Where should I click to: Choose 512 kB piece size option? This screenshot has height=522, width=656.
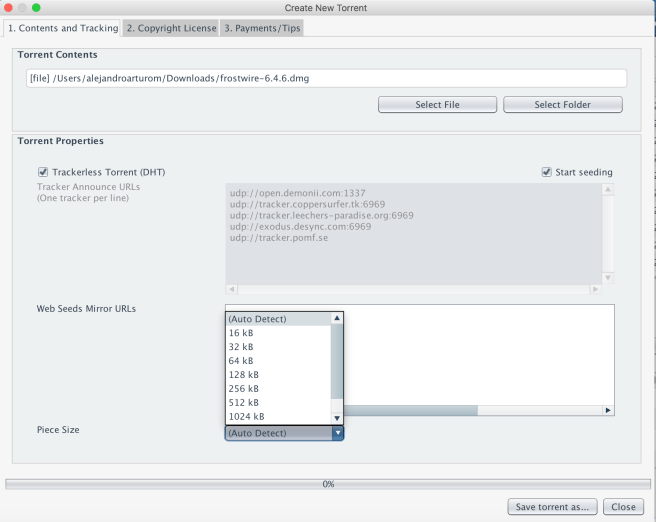tap(243, 402)
